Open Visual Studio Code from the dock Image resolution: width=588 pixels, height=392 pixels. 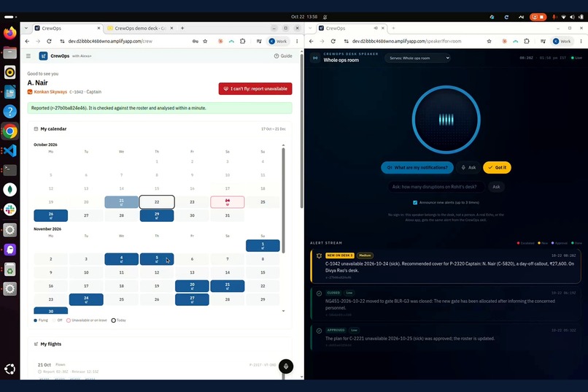(9, 150)
